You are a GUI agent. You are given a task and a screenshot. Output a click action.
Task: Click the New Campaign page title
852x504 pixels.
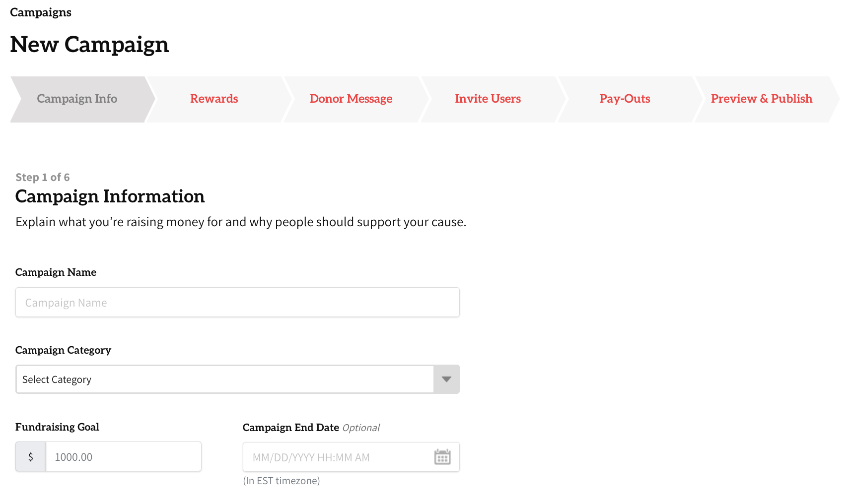[x=89, y=45]
